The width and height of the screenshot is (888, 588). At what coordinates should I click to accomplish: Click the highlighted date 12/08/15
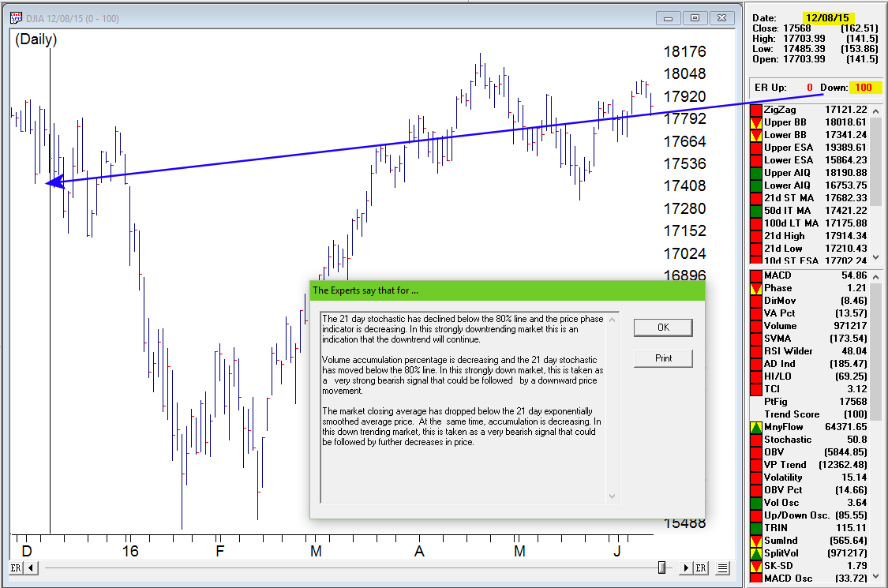(827, 18)
